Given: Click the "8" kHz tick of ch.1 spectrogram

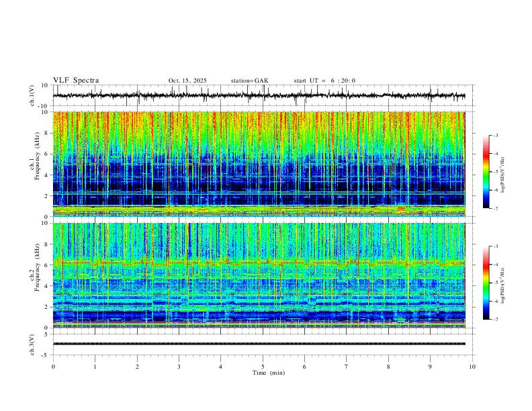Looking at the screenshot, I should pos(46,133).
